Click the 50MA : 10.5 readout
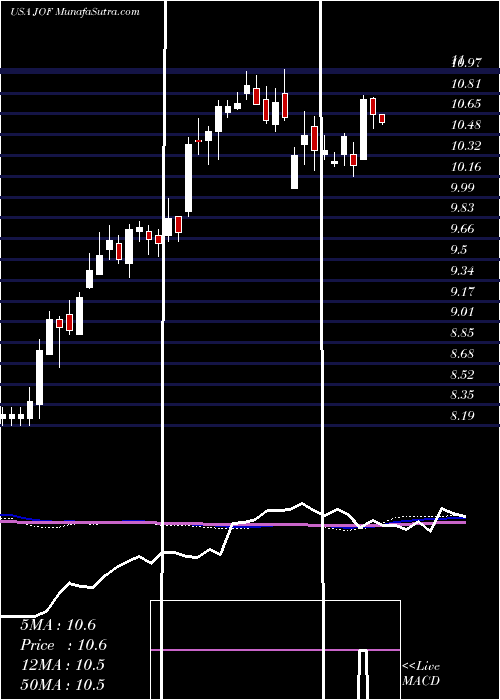The width and height of the screenshot is (500, 700). pyautogui.click(x=62, y=684)
